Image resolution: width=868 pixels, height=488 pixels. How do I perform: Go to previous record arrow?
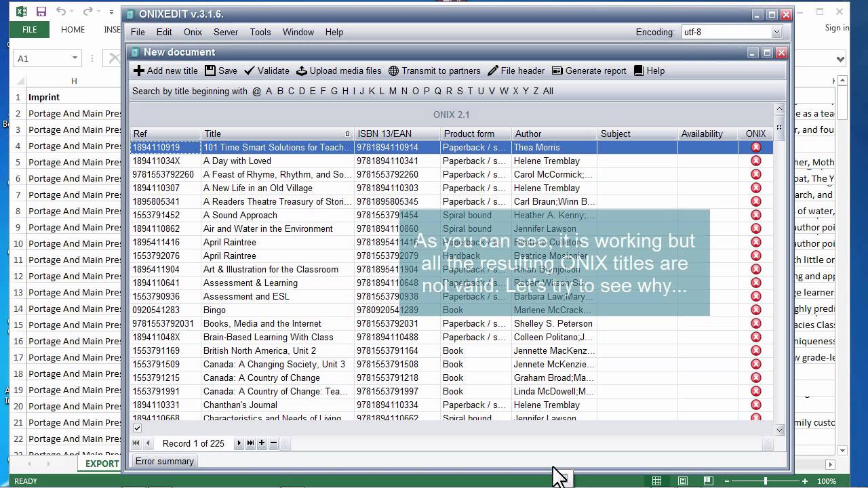(148, 443)
